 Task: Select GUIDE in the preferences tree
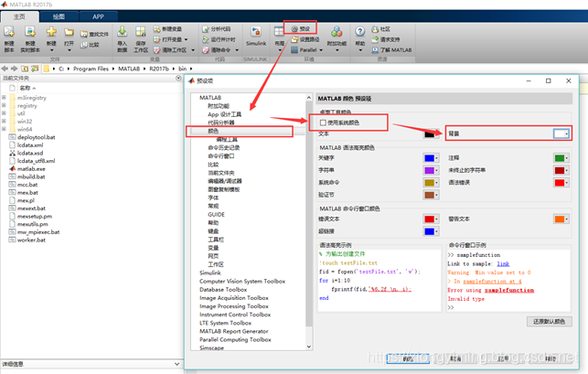coord(217,215)
